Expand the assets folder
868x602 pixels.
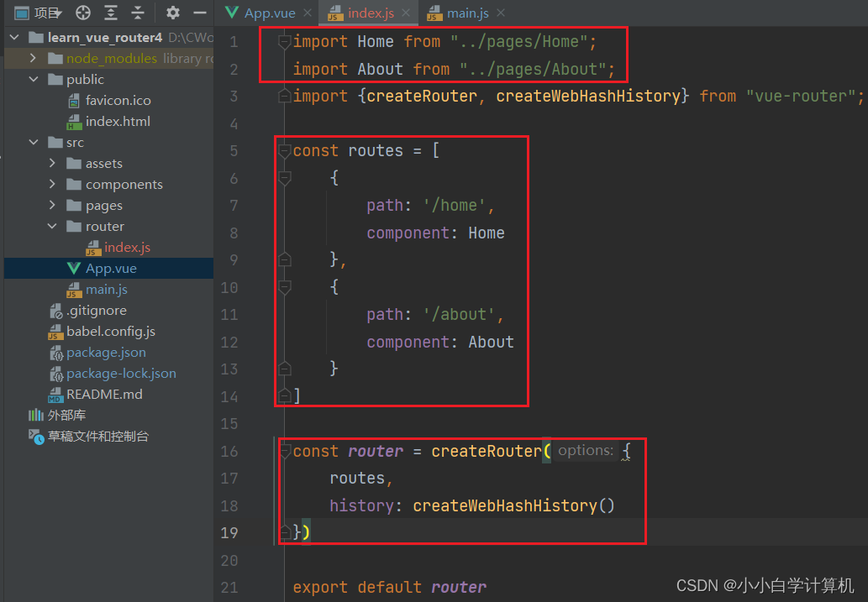tap(53, 163)
